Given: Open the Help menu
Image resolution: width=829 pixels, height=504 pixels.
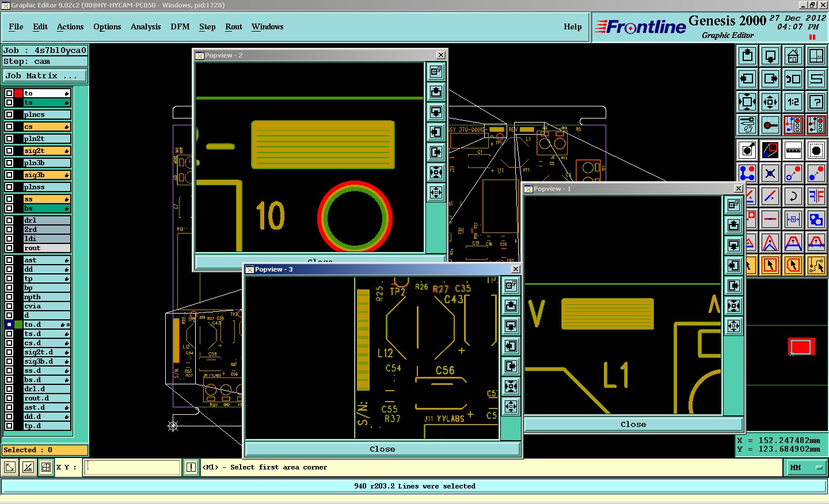Looking at the screenshot, I should pyautogui.click(x=573, y=26).
